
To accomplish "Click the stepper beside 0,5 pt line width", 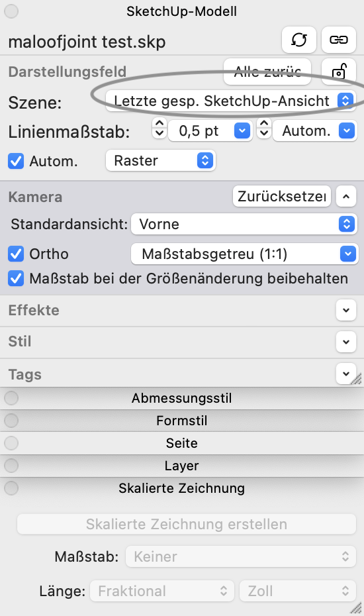I will pos(159,128).
